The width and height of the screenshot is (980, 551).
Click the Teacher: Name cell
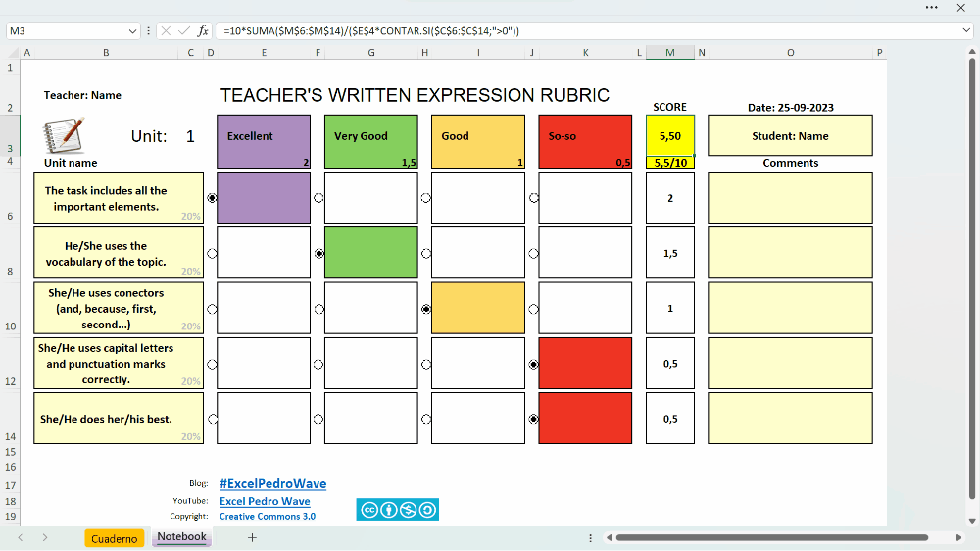tap(82, 95)
